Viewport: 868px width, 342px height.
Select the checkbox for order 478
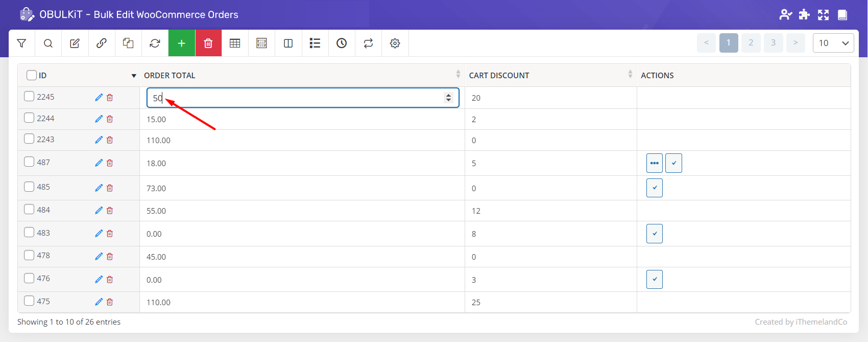click(30, 255)
